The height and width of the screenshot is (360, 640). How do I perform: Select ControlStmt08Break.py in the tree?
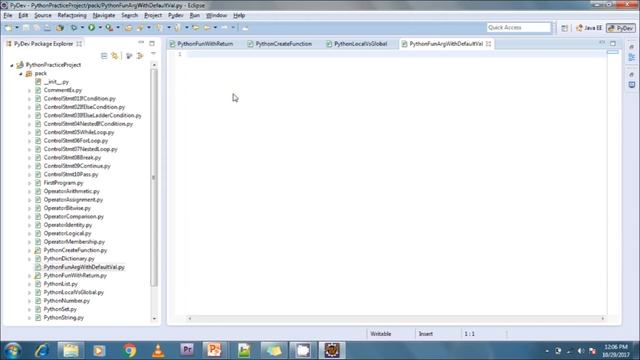coord(72,158)
